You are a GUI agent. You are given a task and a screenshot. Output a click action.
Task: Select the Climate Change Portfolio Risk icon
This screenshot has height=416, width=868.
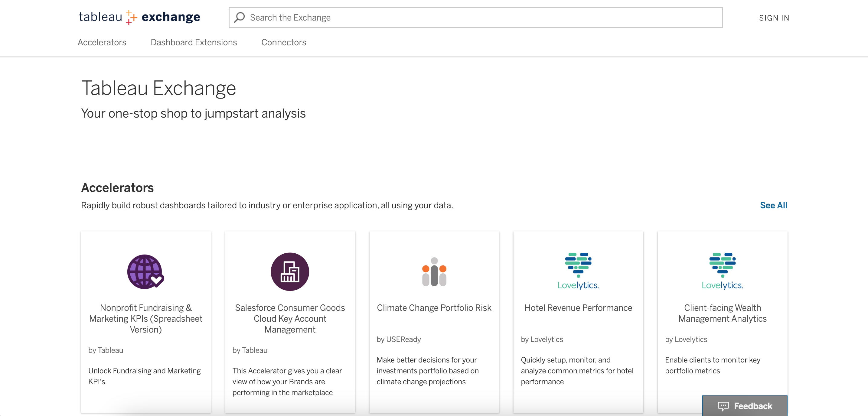(x=434, y=271)
